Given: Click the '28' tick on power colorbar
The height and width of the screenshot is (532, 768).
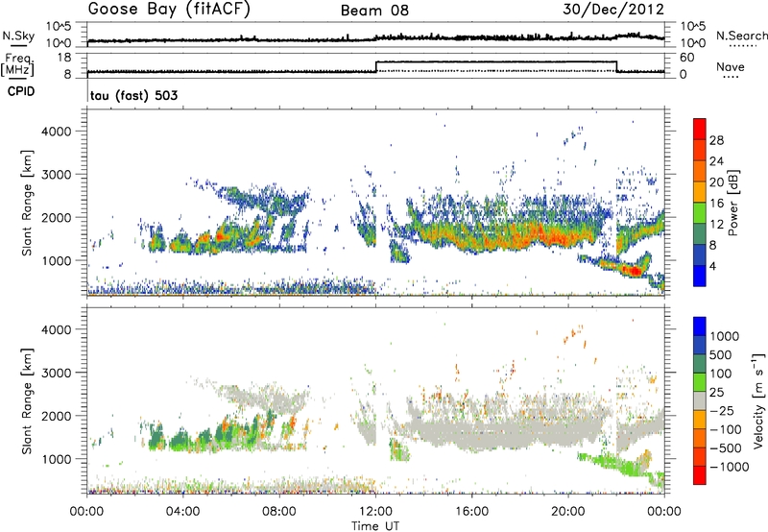Looking at the screenshot, I should click(x=716, y=140).
